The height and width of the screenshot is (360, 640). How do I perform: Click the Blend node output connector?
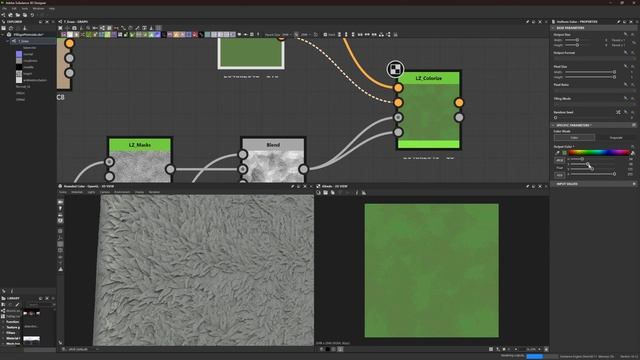pyautogui.click(x=303, y=169)
